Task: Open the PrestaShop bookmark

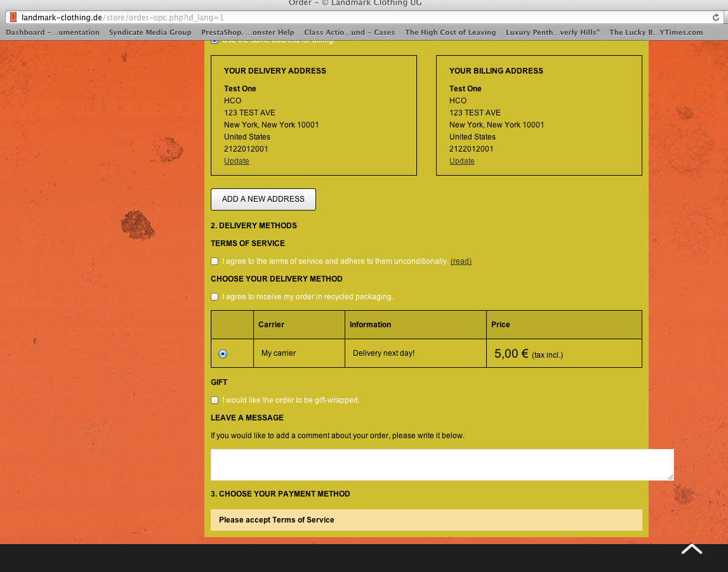Action: pyautogui.click(x=248, y=32)
